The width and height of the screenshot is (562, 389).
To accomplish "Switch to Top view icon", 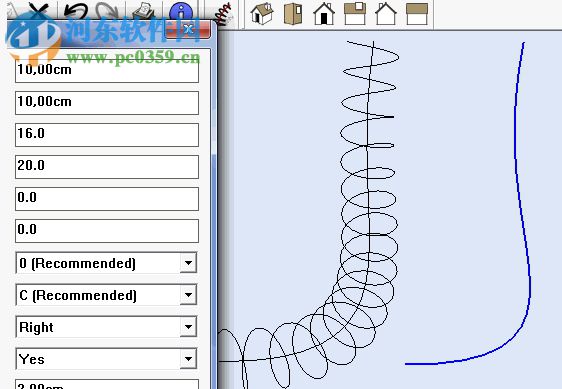I will coord(293,14).
